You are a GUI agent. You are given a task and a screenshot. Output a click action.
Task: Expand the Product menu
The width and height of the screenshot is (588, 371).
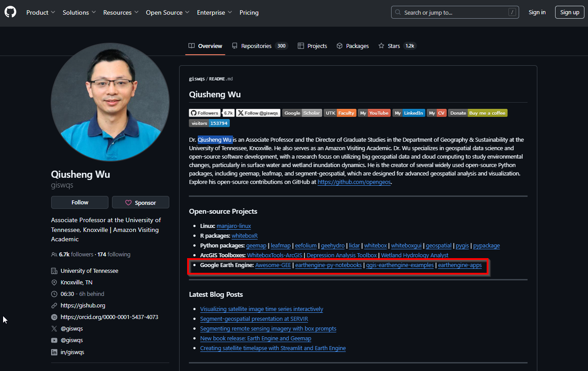(x=40, y=12)
